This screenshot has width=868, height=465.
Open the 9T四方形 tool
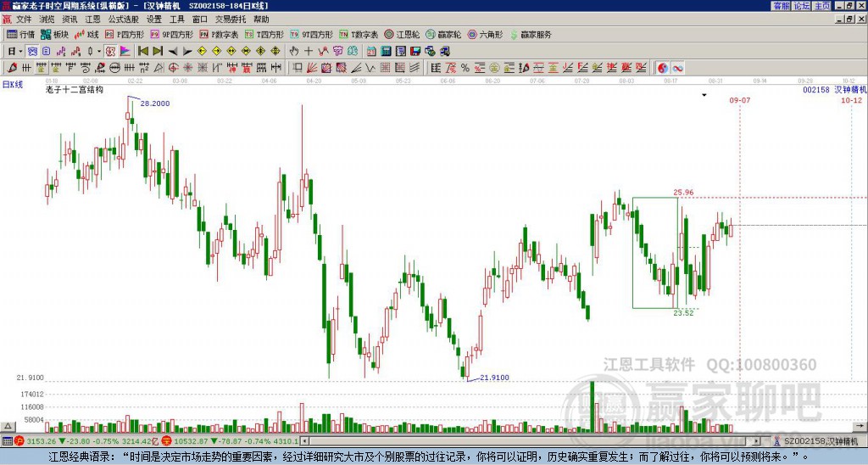pos(311,34)
